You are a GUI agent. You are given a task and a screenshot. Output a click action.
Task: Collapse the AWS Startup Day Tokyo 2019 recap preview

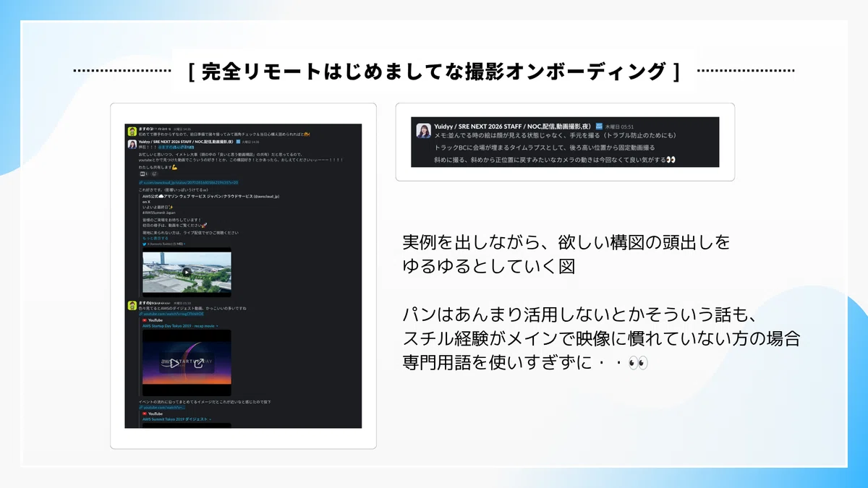(217, 326)
